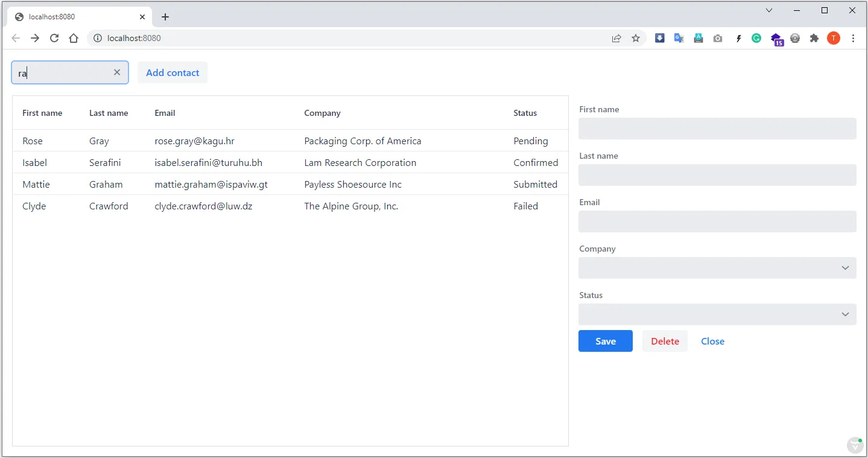Click the screenshot camera extension icon
Viewport: 868px width, 458px height.
(718, 38)
